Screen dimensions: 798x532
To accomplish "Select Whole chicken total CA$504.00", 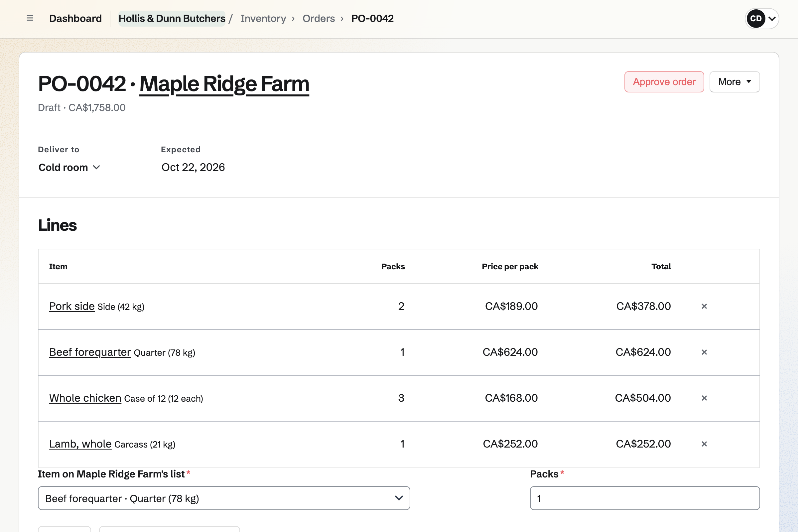I will (x=643, y=398).
